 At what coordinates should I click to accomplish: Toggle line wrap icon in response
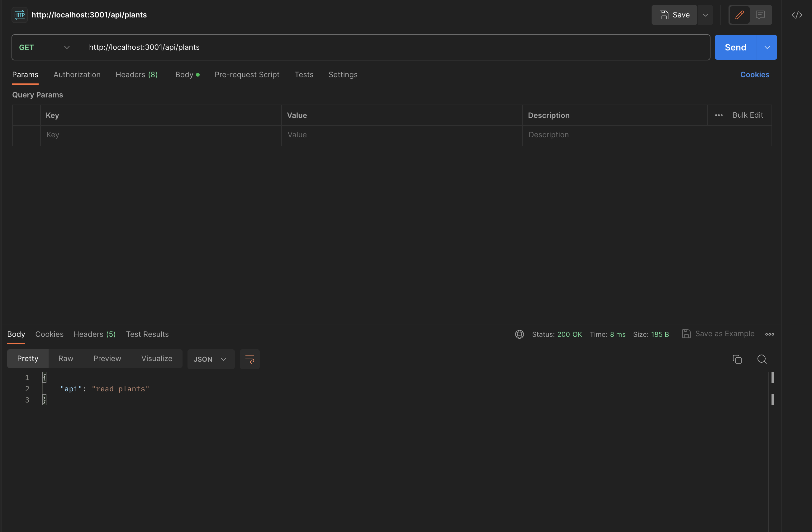(249, 359)
